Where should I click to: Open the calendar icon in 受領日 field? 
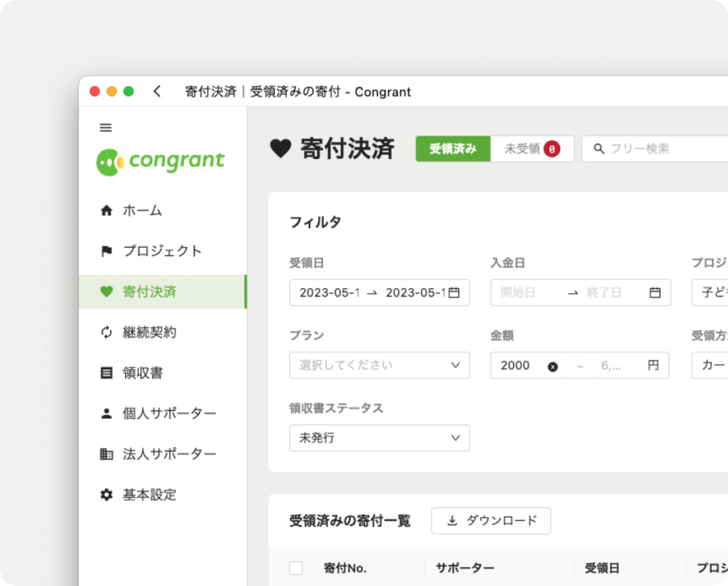454,293
